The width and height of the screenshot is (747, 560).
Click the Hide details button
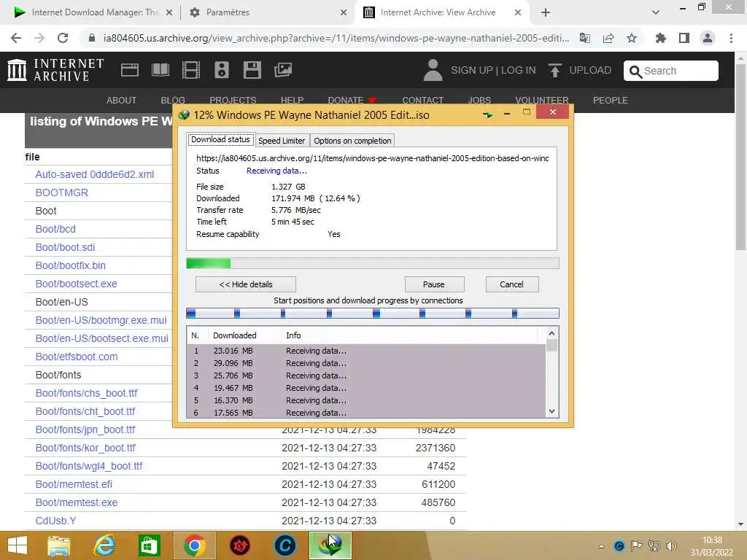[246, 284]
